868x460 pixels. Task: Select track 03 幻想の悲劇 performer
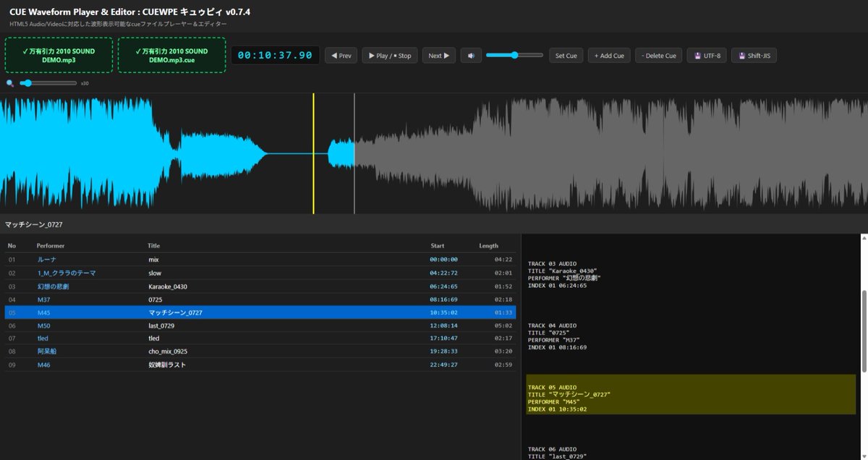[x=53, y=286]
